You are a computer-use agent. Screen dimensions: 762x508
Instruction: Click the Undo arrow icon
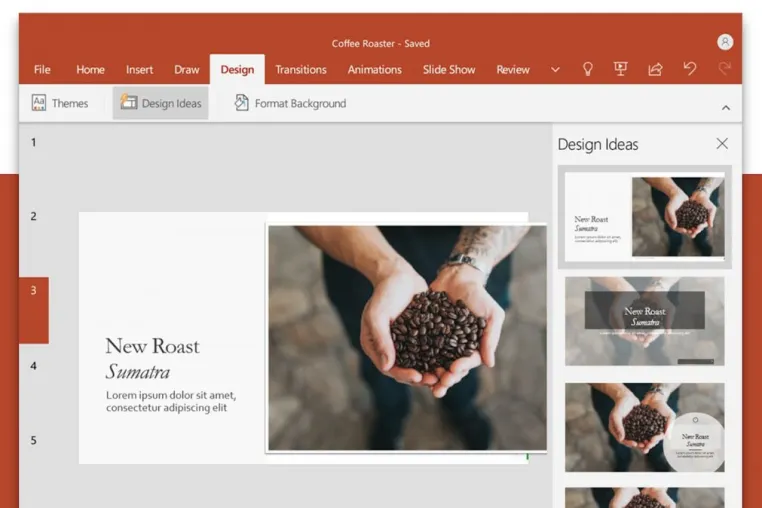click(x=690, y=69)
